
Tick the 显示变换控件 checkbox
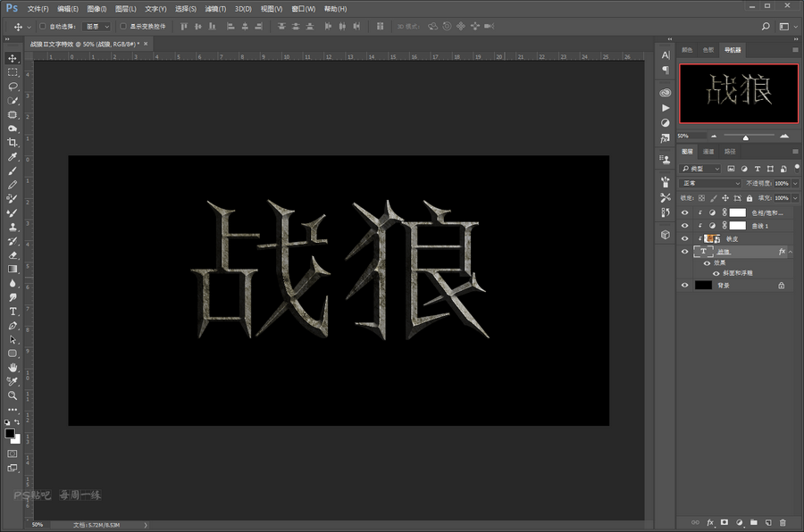tap(122, 27)
